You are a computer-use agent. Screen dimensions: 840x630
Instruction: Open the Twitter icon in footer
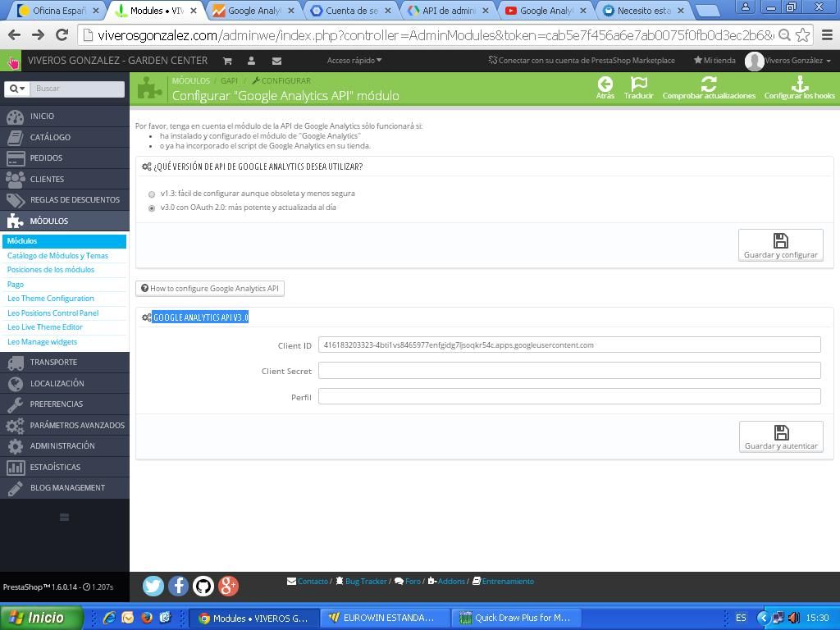tap(153, 586)
